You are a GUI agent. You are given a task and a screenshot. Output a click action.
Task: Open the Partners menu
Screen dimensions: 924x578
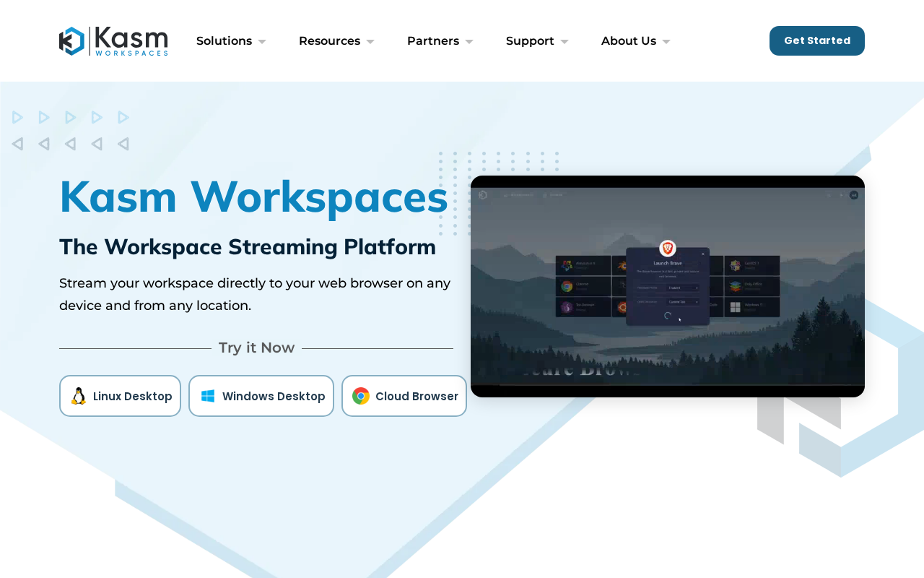[433, 40]
